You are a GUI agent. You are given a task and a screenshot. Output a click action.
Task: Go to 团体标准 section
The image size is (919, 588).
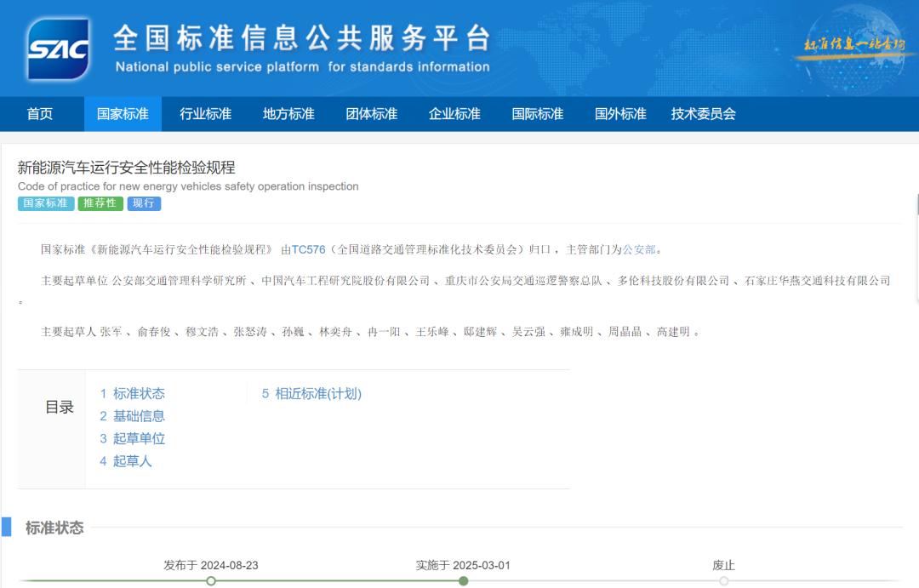tap(371, 114)
